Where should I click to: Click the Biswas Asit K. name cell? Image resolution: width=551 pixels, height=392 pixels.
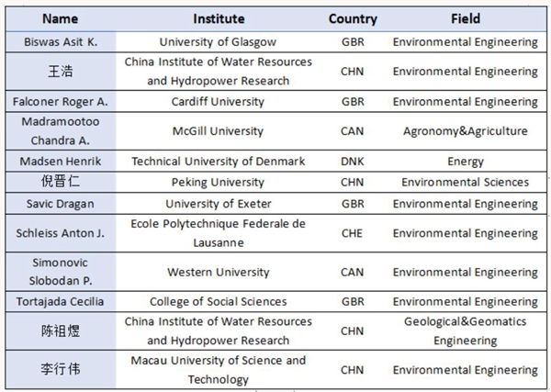tap(60, 41)
